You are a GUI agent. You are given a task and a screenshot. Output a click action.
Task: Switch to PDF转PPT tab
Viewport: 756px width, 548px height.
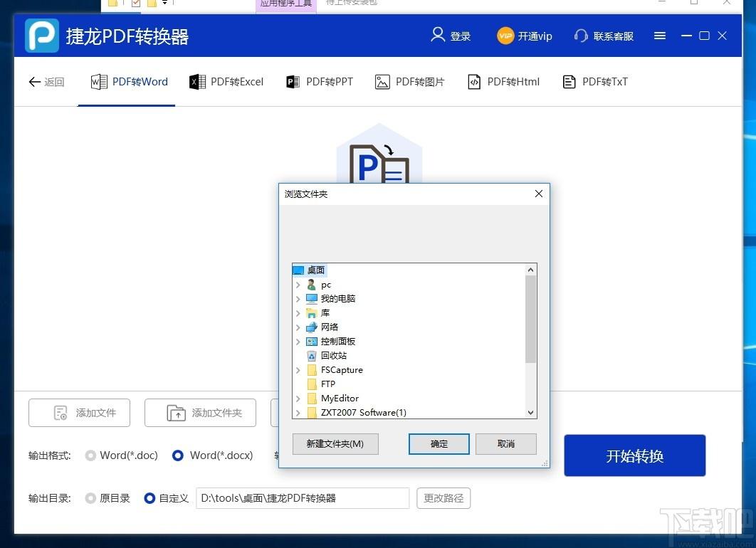coord(320,82)
